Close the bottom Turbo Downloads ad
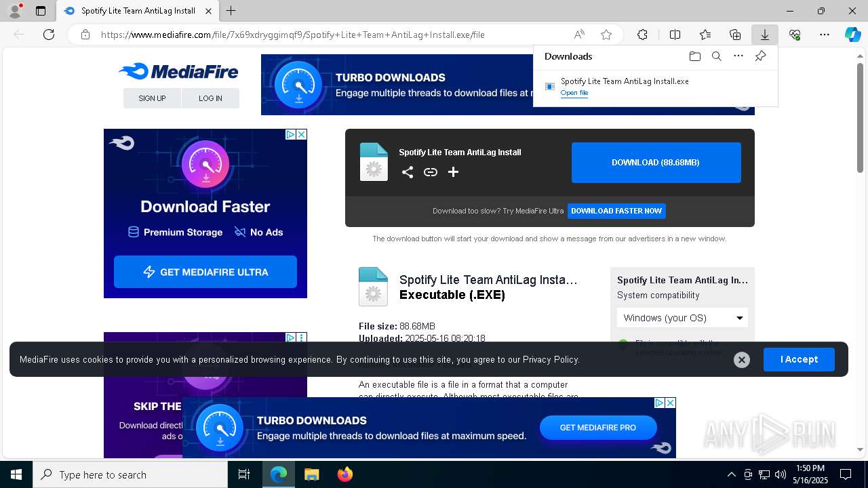The image size is (868, 488). pyautogui.click(x=670, y=403)
